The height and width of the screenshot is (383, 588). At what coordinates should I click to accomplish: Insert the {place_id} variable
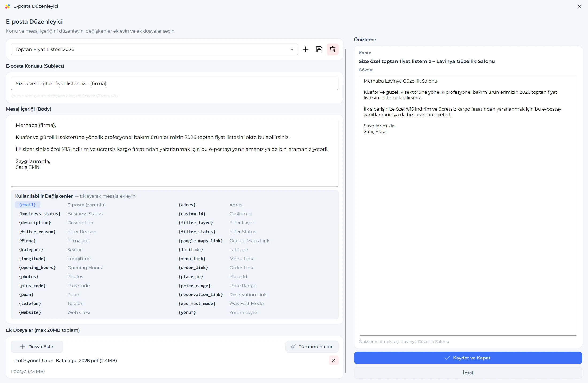(x=191, y=276)
